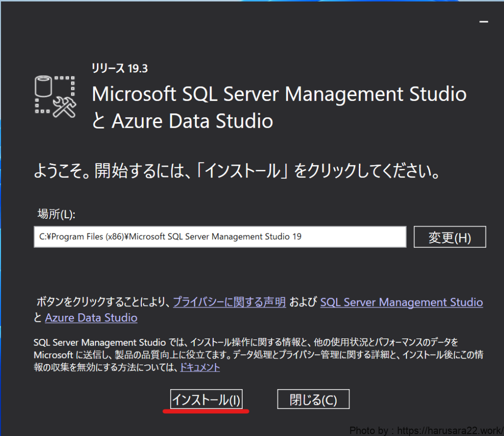Click the "と Azure Data Studio" heading line
The height and width of the screenshot is (436, 504).
pos(182,121)
